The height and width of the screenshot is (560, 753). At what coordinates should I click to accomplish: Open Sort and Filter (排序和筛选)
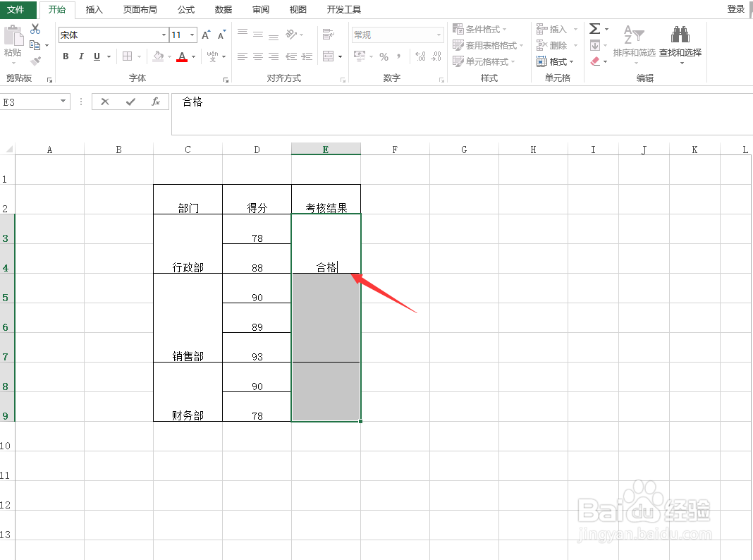(x=635, y=44)
